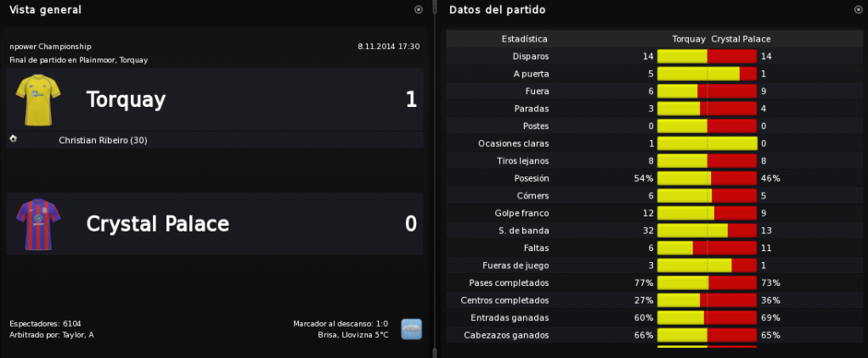Click the Estadística column header
This screenshot has width=868, height=358.
click(x=524, y=39)
